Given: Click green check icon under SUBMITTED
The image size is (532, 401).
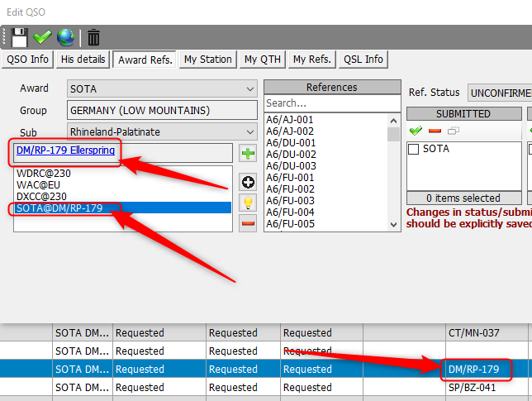Looking at the screenshot, I should coord(416,131).
